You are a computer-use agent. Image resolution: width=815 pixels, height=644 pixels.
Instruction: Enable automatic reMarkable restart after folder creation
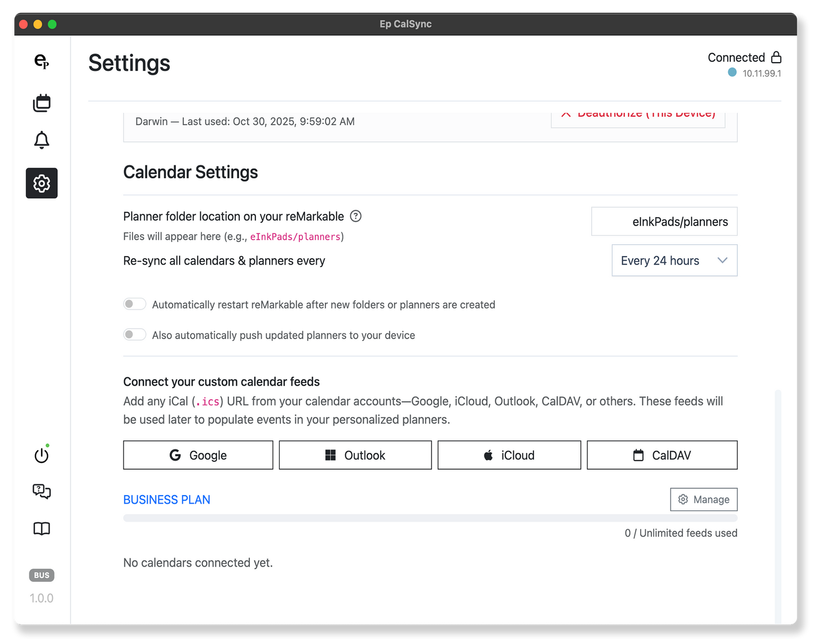134,303
